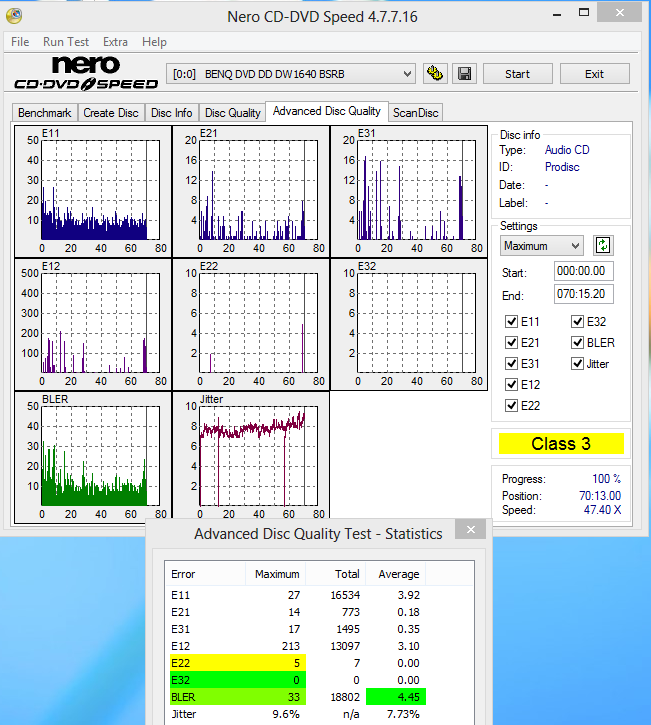The width and height of the screenshot is (651, 725).
Task: Toggle the E22 checkbox
Action: (511, 406)
